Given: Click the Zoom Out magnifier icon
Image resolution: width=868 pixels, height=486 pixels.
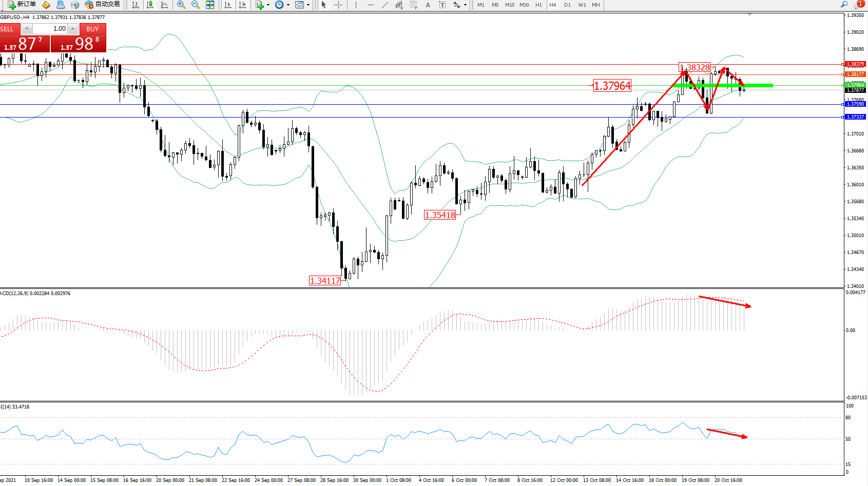Looking at the screenshot, I should click(x=196, y=5).
